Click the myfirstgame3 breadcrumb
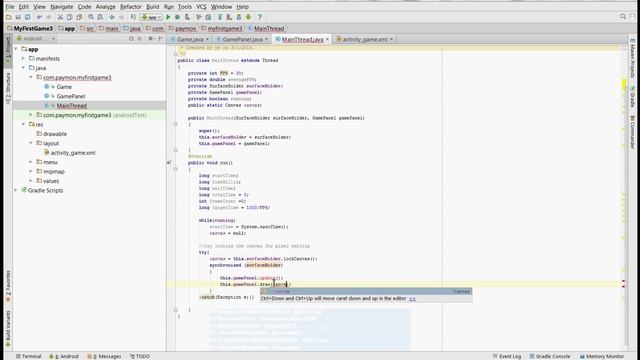This screenshot has height=360, width=640. point(224,29)
